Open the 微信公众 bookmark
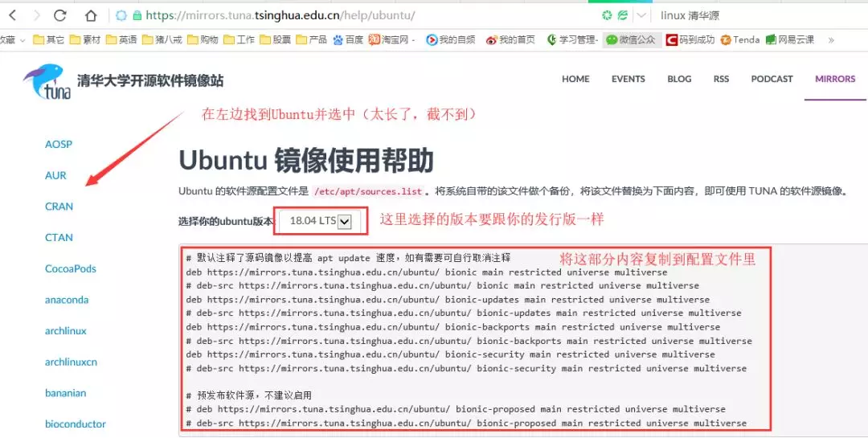The height and width of the screenshot is (438, 868). coord(631,40)
